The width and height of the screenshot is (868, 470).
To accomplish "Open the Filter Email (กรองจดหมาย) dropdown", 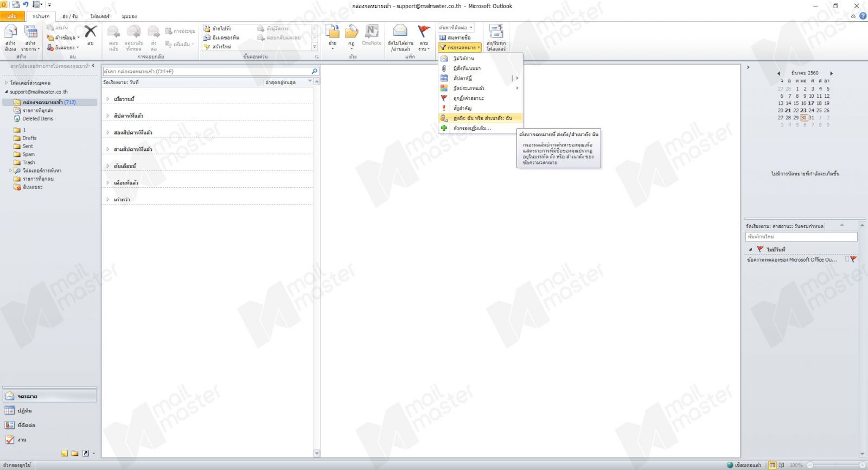I will click(460, 47).
